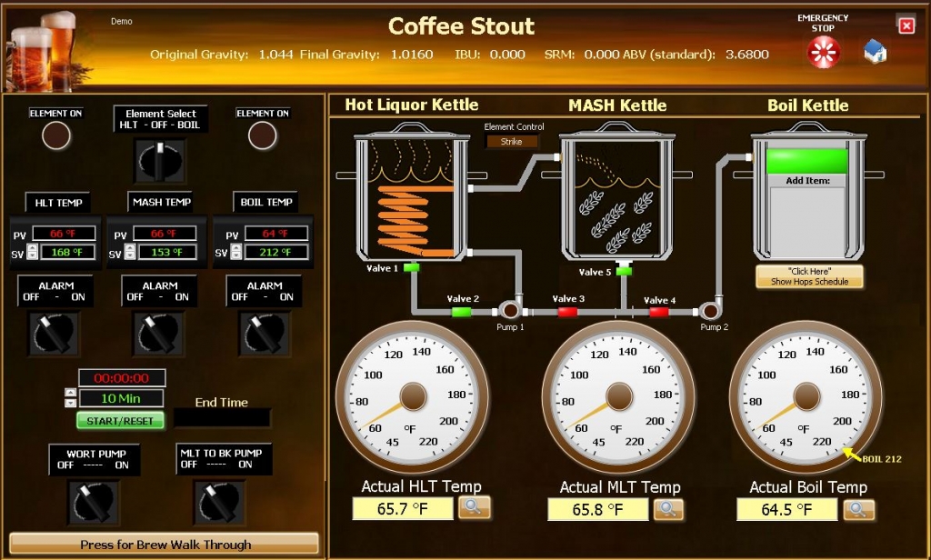The image size is (931, 560).
Task: Show the Hops Schedule
Action: 809,276
